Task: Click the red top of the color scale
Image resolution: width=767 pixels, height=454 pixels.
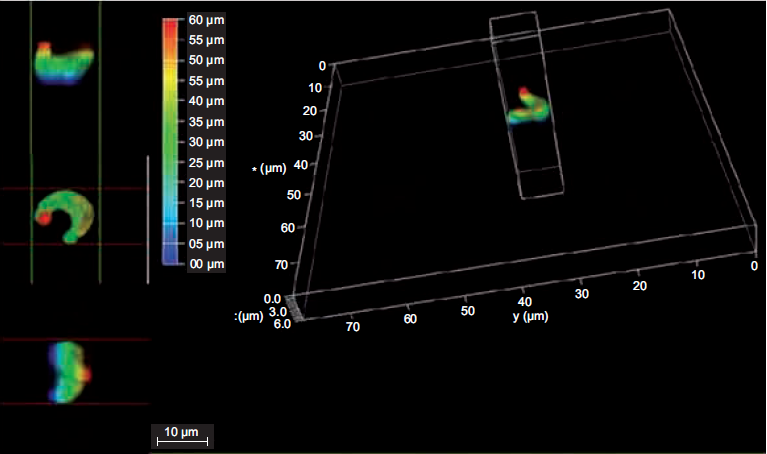Action: (173, 24)
